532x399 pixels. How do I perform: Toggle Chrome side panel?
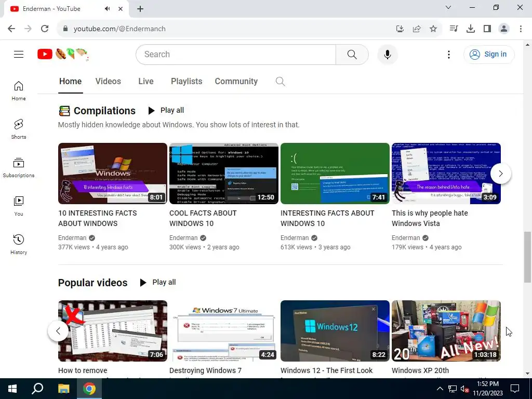(487, 29)
